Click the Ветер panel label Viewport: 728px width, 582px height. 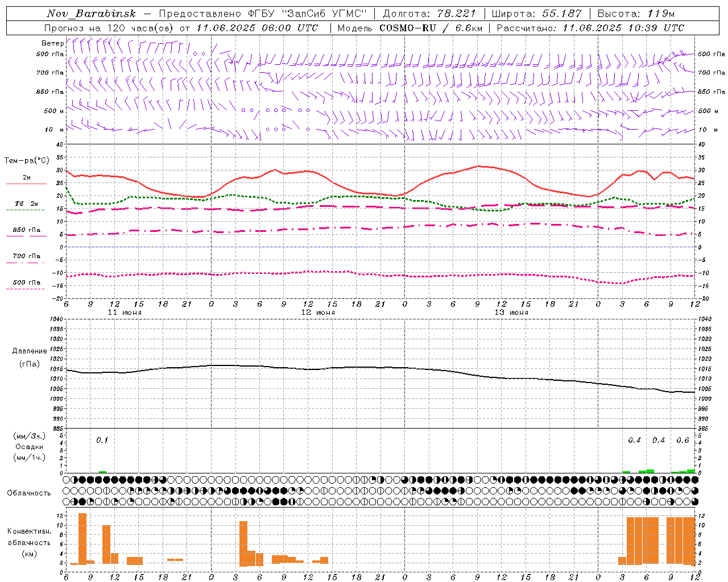click(52, 43)
